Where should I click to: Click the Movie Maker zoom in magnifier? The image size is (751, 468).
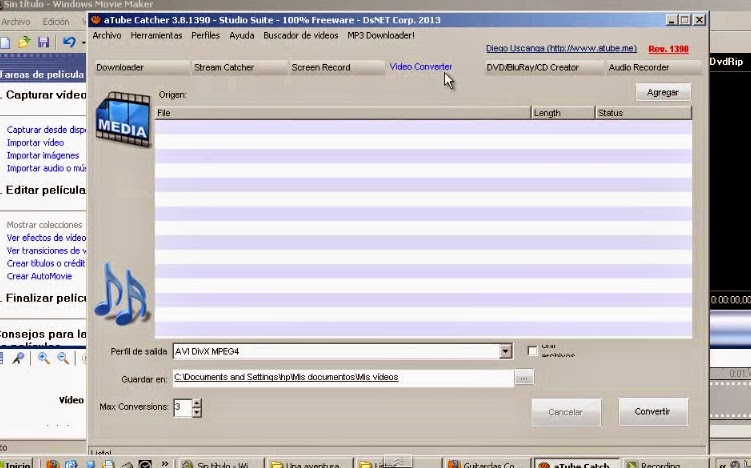(x=44, y=358)
